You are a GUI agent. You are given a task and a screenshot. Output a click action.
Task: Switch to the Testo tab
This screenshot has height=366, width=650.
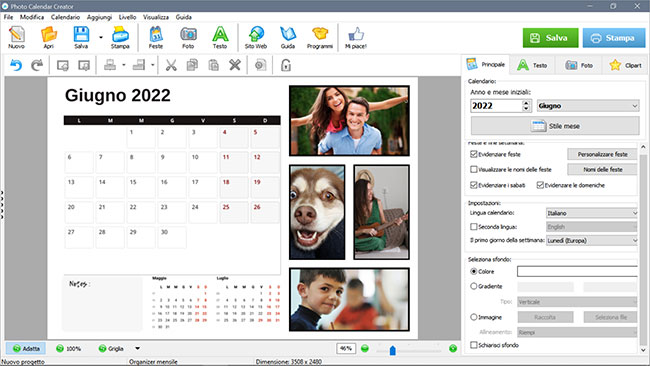click(532, 65)
